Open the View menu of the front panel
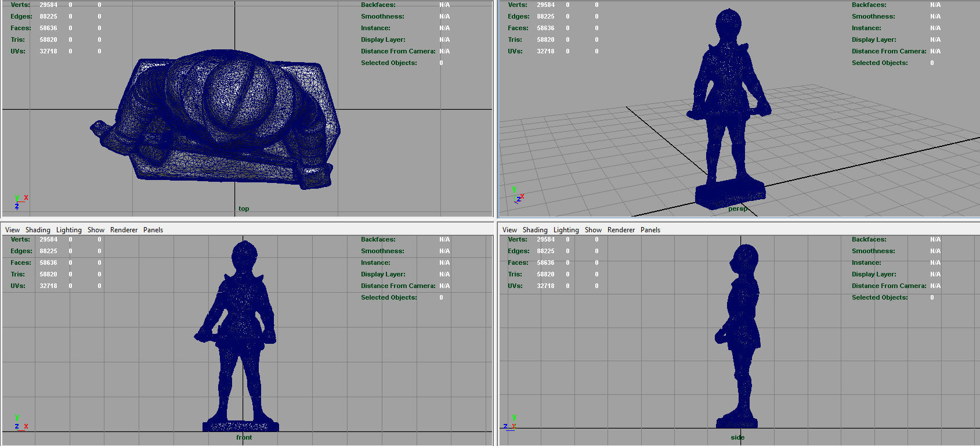Screen dimensions: 980x446 (12, 230)
